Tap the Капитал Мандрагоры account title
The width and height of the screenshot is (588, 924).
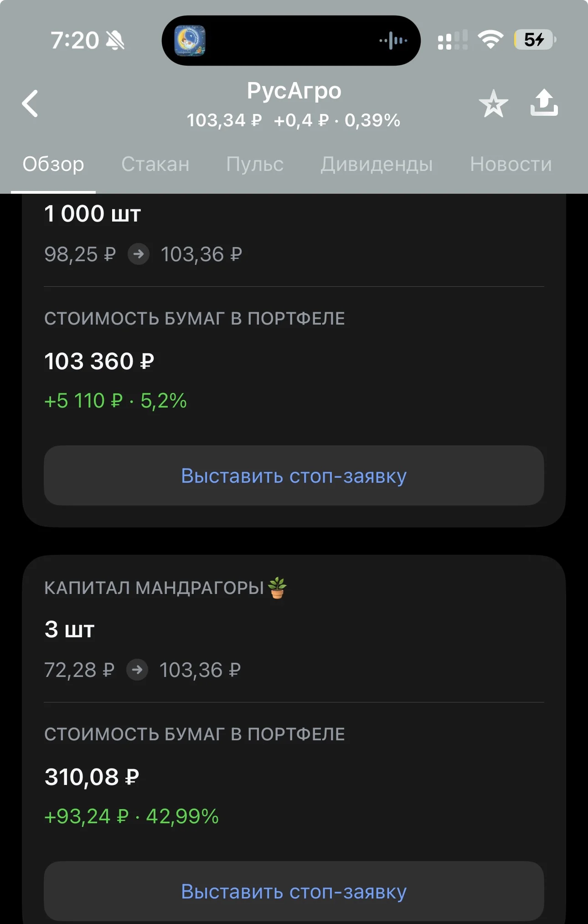click(165, 588)
